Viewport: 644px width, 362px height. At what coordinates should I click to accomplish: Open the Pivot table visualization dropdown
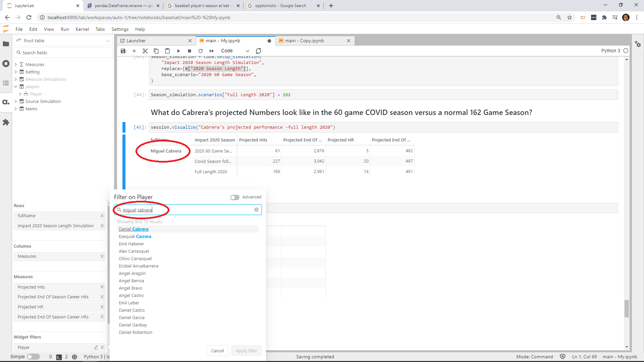click(x=107, y=41)
